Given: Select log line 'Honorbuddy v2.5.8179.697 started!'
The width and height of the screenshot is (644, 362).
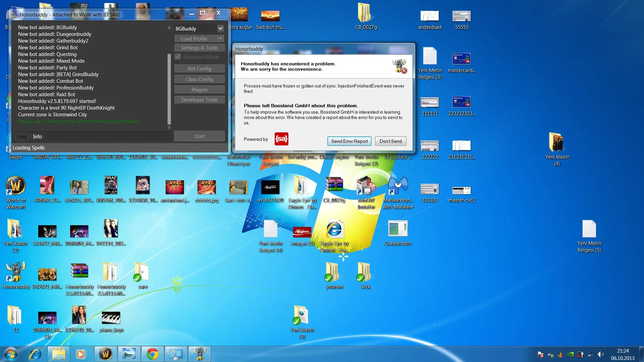Looking at the screenshot, I should coord(57,101).
